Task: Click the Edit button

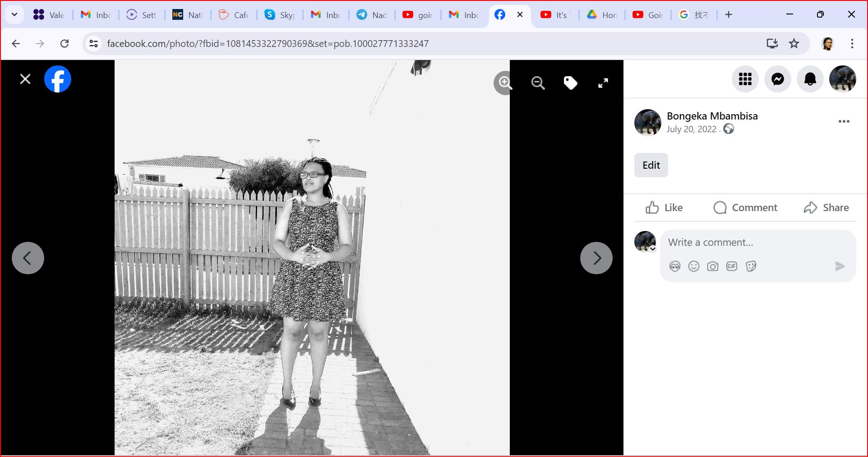Action: click(651, 165)
